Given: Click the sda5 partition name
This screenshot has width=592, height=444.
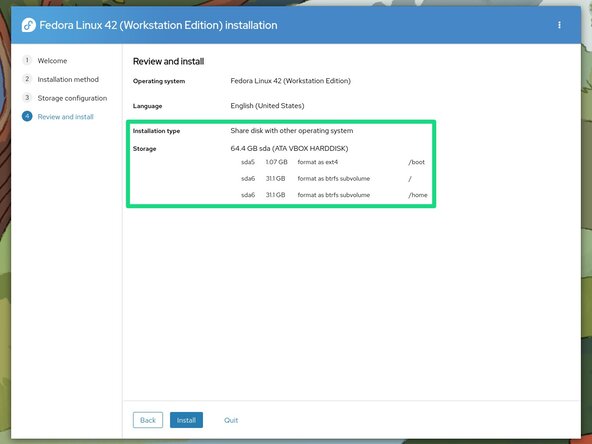Looking at the screenshot, I should 248,162.
